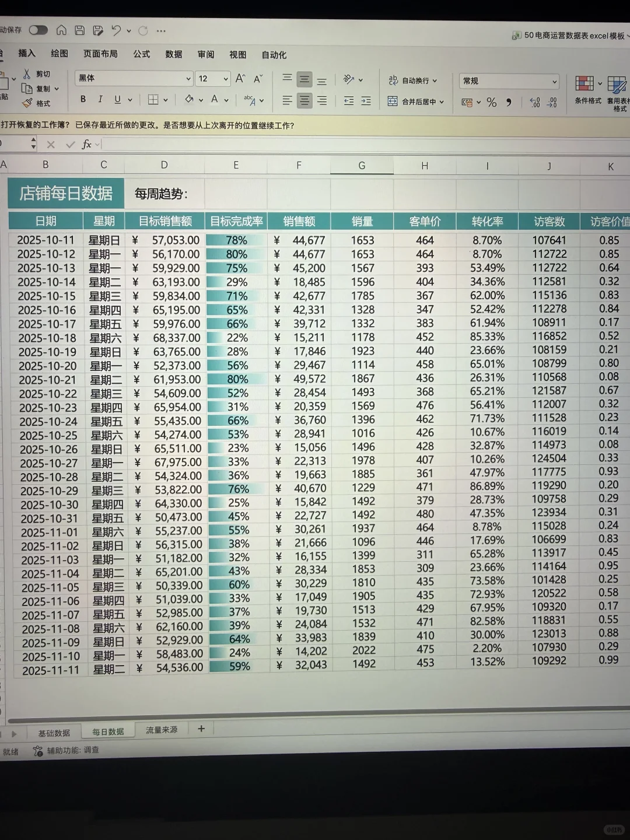Image resolution: width=630 pixels, height=840 pixels.
Task: Click the phonetic guide abc icon
Action: click(x=250, y=100)
